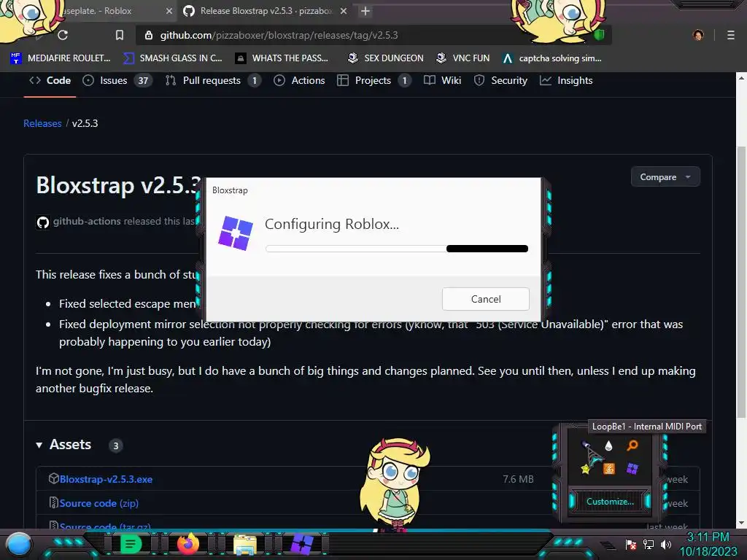Click the yellow star tray icon
The height and width of the screenshot is (560, 747).
[585, 469]
